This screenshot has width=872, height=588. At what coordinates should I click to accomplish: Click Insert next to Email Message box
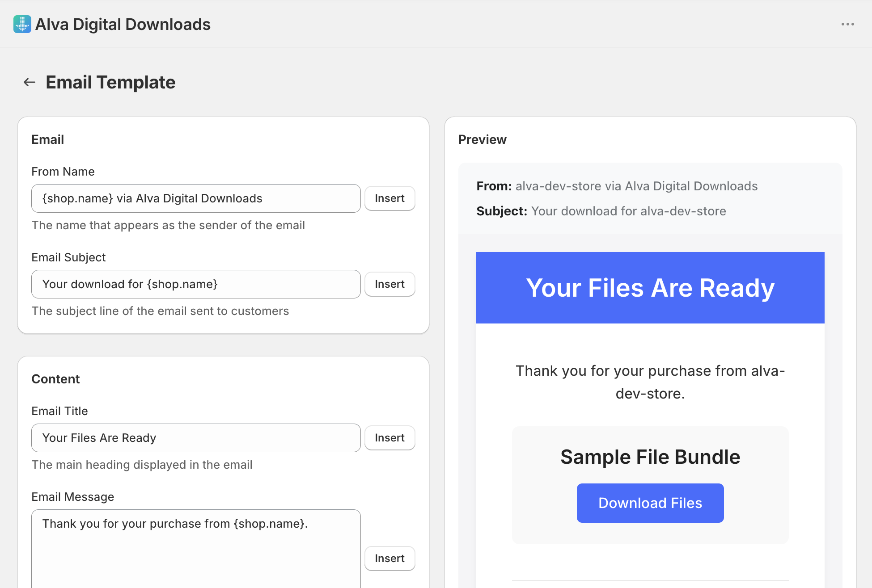[389, 559]
